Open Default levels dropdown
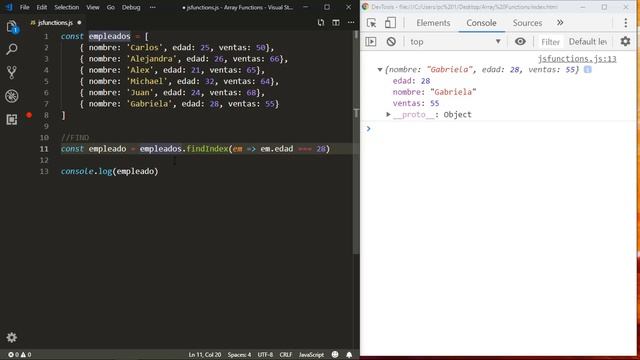The image size is (640, 360). coord(588,42)
